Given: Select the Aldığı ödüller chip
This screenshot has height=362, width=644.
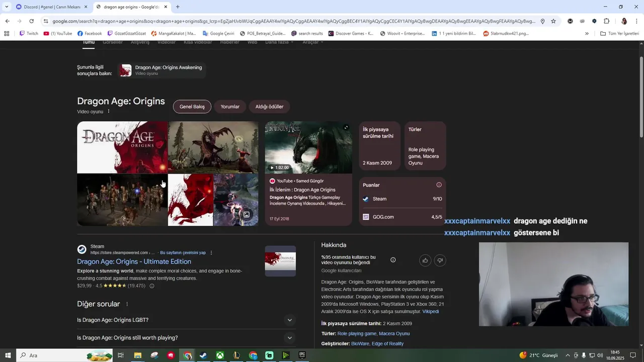Looking at the screenshot, I should [269, 107].
